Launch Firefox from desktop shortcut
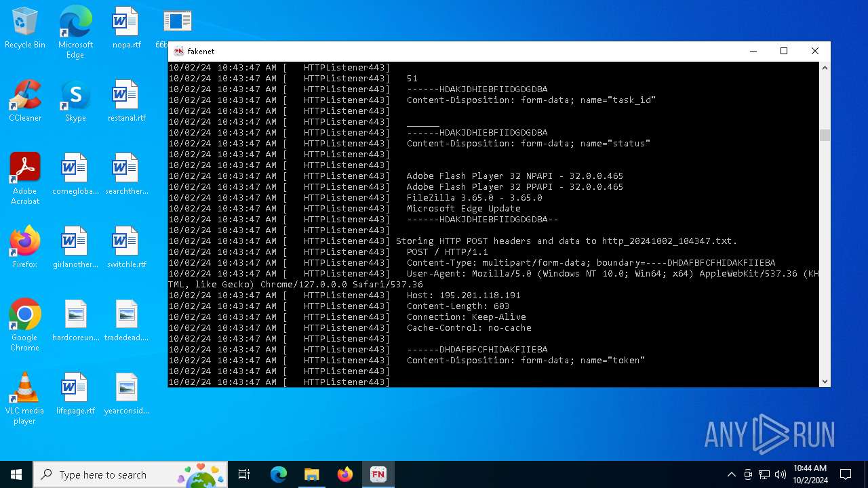Viewport: 868px width, 488px height. point(24,248)
